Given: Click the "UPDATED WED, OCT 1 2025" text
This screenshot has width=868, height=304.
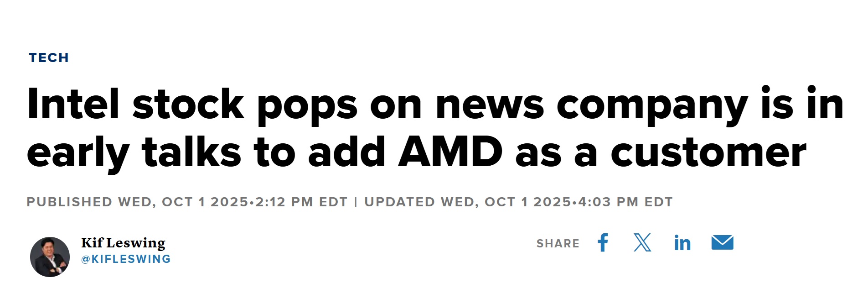Looking at the screenshot, I should (x=467, y=202).
